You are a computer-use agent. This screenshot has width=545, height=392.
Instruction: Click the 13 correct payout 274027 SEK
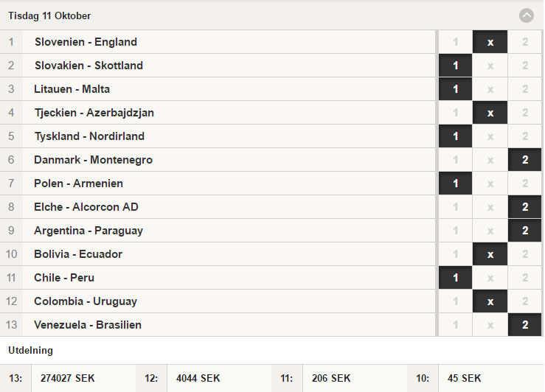click(x=67, y=378)
